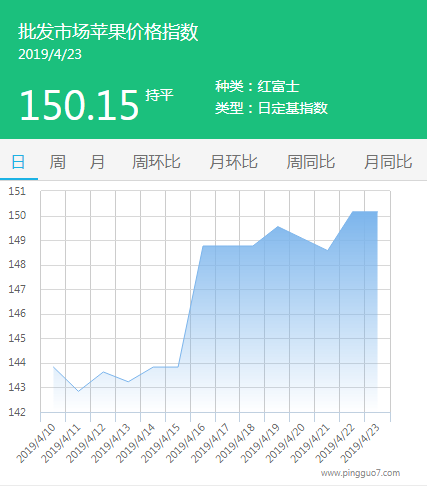Click x-axis date label 2019/4/14
This screenshot has height=486, width=427.
coord(136,443)
